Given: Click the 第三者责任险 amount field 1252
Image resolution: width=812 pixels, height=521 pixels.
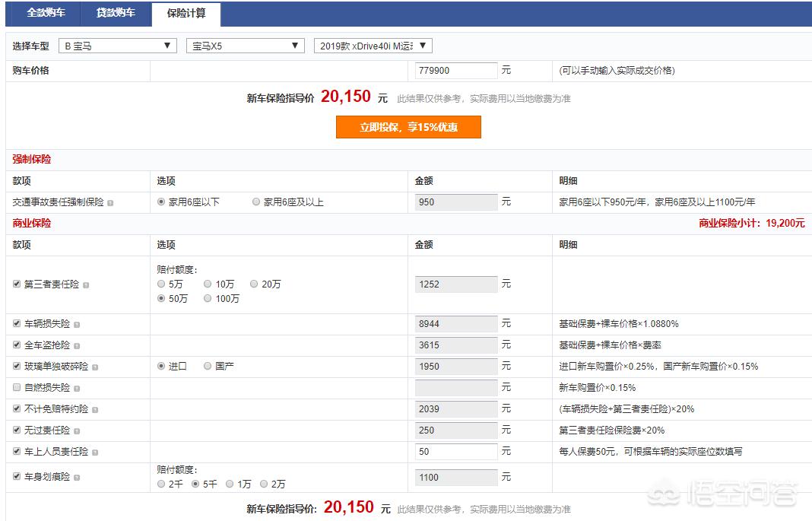Looking at the screenshot, I should (x=456, y=284).
